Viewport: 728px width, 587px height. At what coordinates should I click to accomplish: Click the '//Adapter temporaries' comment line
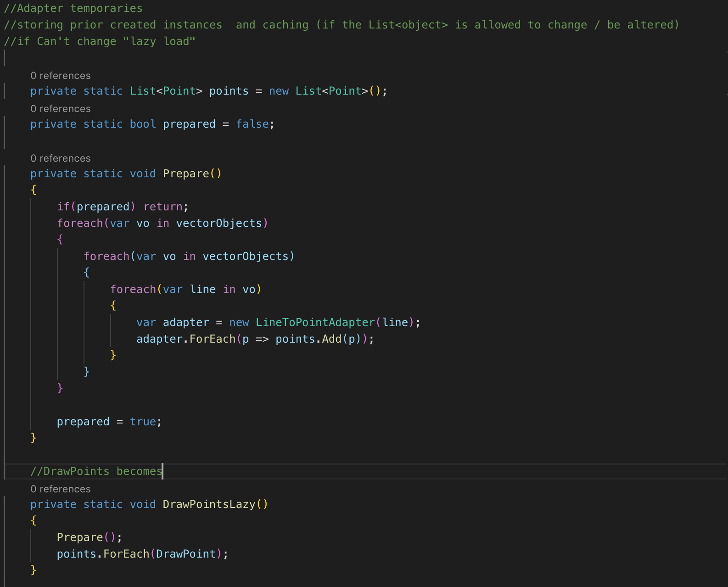click(73, 8)
